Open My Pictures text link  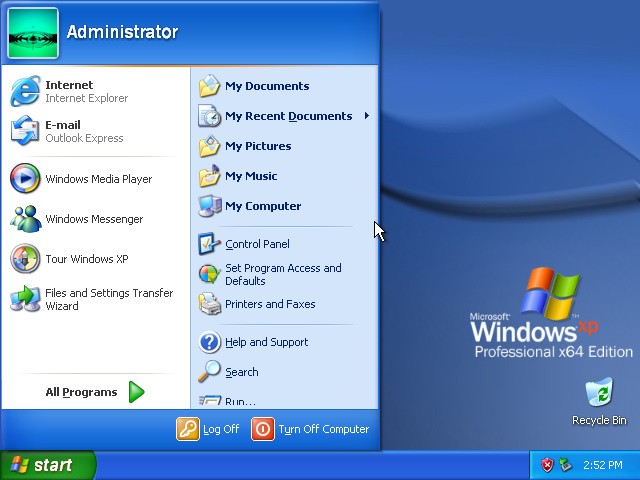coord(258,146)
